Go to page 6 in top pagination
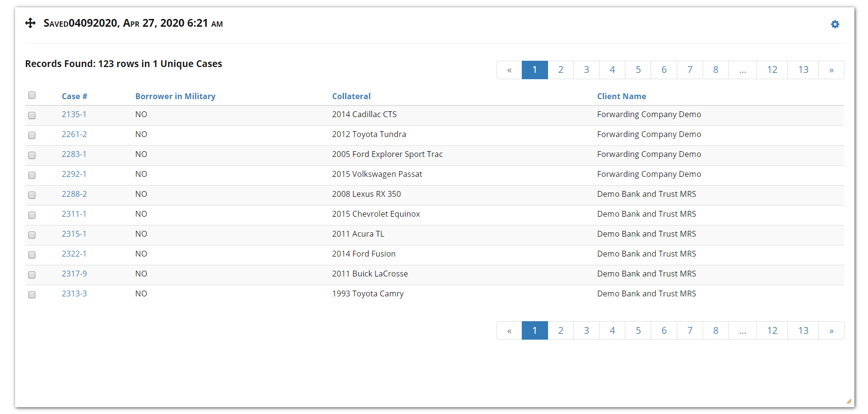This screenshot has height=414, width=868. tap(664, 69)
